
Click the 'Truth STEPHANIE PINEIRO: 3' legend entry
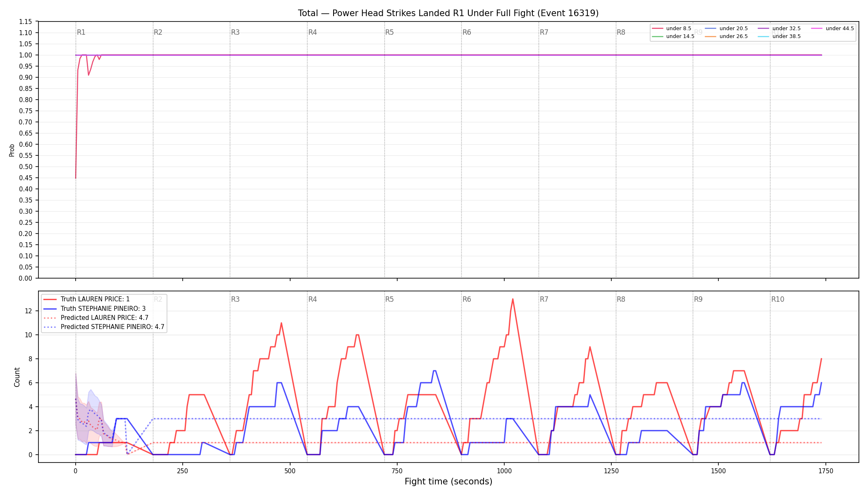95,309
